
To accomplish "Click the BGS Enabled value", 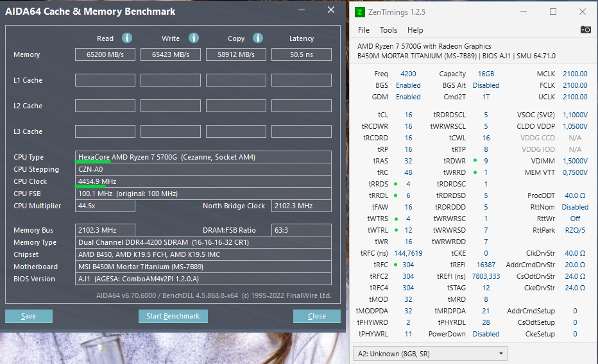I will (x=408, y=85).
